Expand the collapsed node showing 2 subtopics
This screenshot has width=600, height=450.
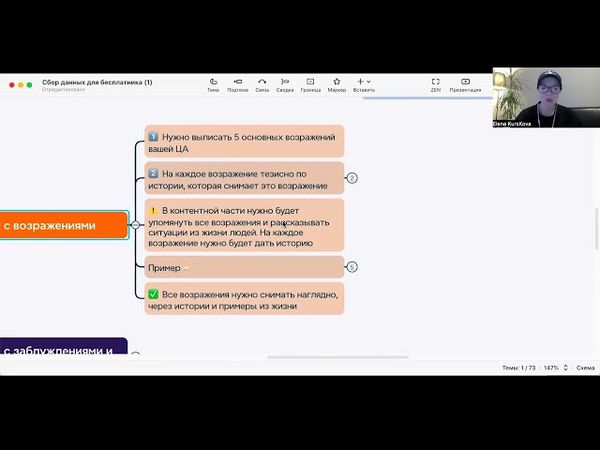(352, 178)
